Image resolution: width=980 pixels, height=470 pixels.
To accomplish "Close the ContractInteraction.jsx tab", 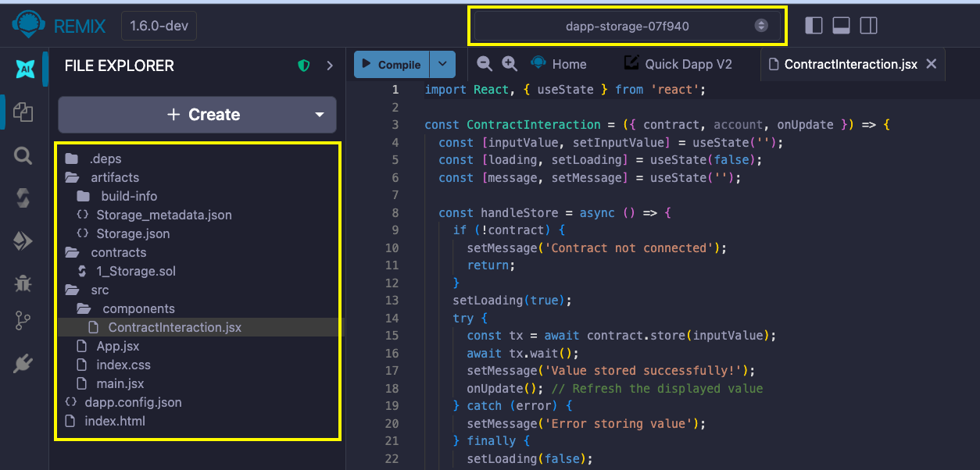I will coord(931,64).
